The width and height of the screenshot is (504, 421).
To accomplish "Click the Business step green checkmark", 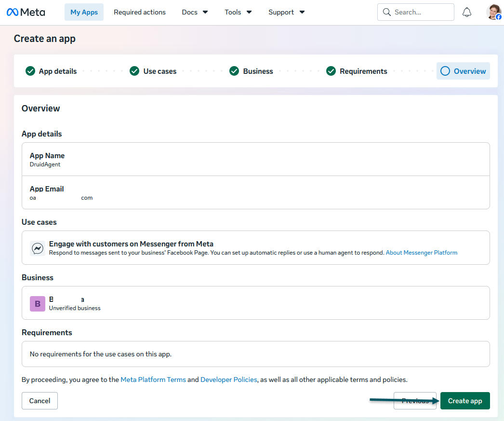I will tap(234, 71).
